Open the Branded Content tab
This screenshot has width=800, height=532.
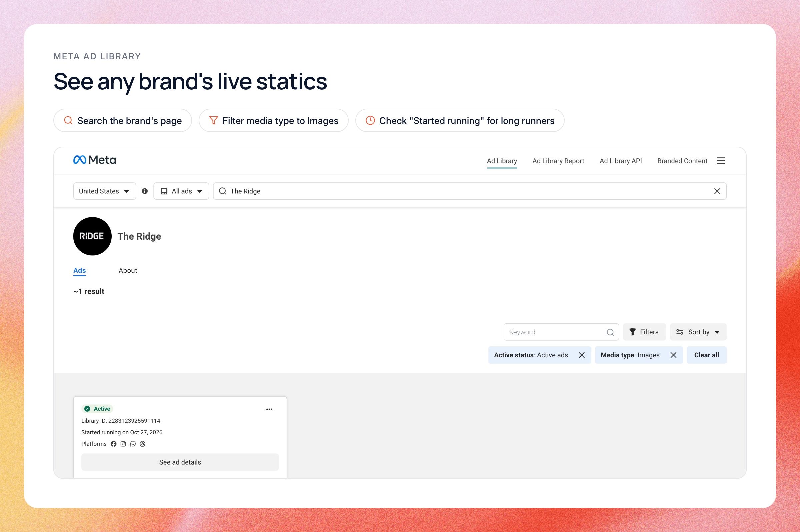[682, 161]
